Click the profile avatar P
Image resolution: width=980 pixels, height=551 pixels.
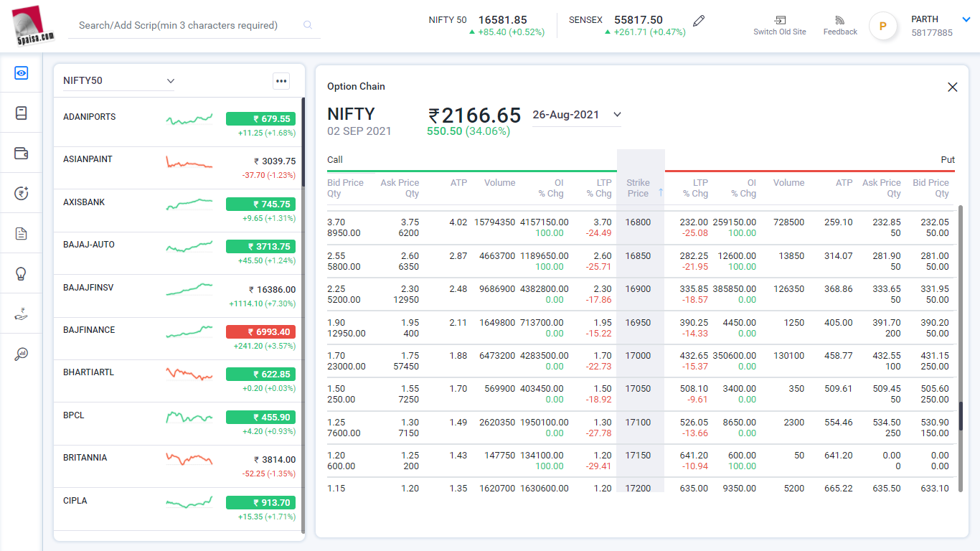[883, 27]
